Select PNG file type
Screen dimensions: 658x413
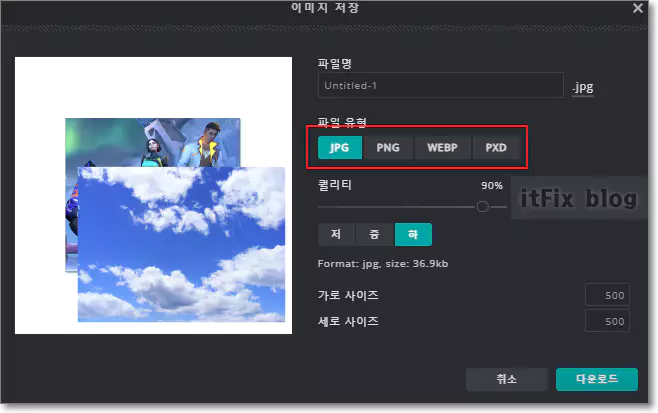pos(388,147)
